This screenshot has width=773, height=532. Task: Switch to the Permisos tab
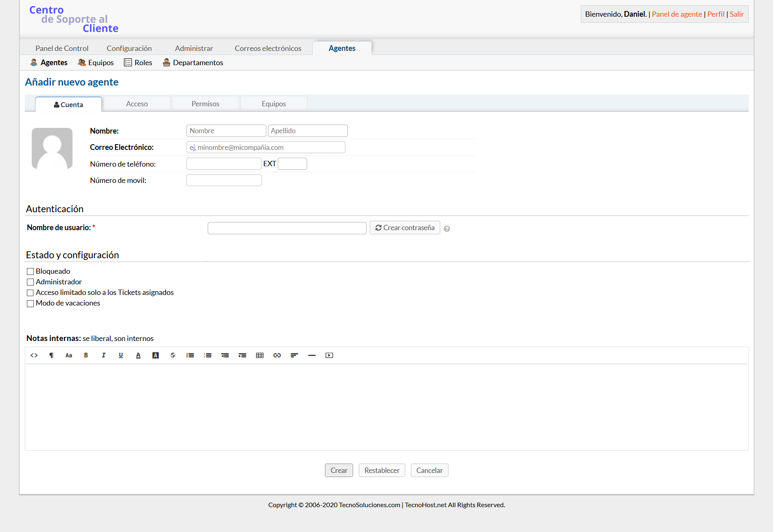pos(205,104)
